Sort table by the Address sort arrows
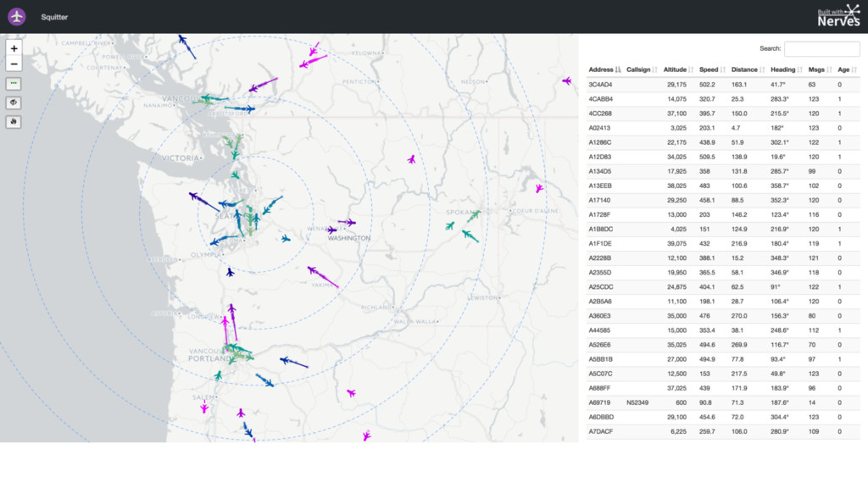Image resolution: width=868 pixels, height=488 pixels. coord(618,69)
